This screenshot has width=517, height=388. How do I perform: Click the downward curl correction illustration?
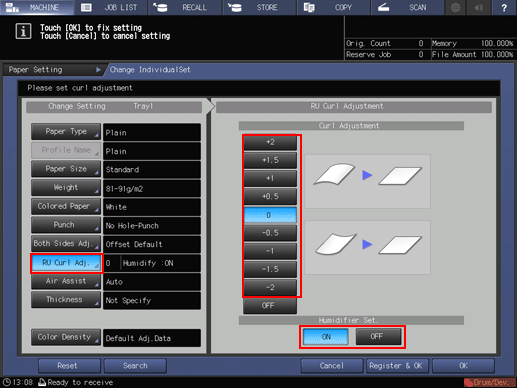pos(367,247)
